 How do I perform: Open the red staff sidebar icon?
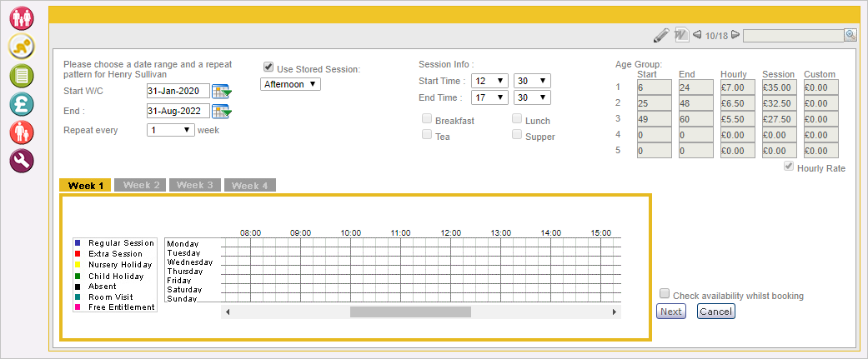click(22, 132)
